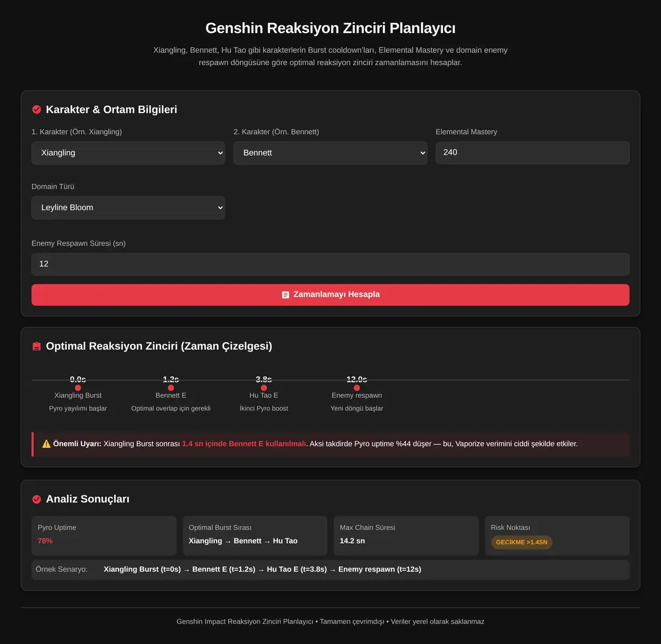Click the Pyro Uptime 78% result card
The height and width of the screenshot is (644, 661).
[x=104, y=535]
